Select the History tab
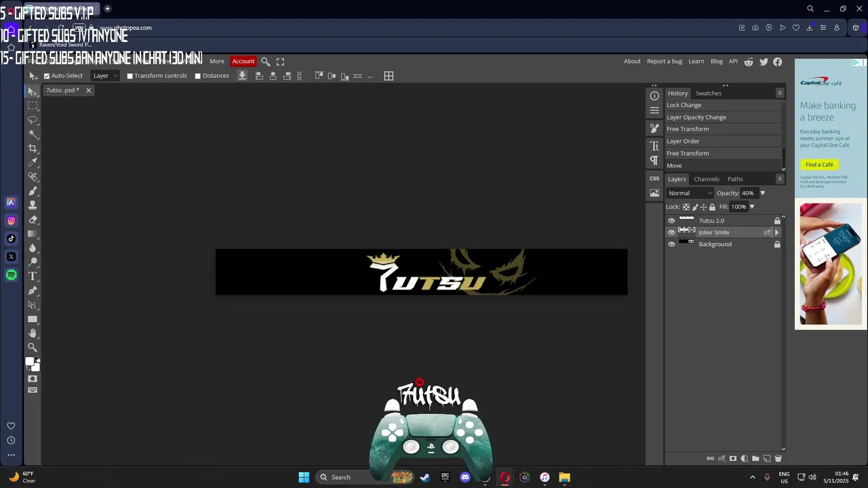The height and width of the screenshot is (488, 868). pos(677,93)
